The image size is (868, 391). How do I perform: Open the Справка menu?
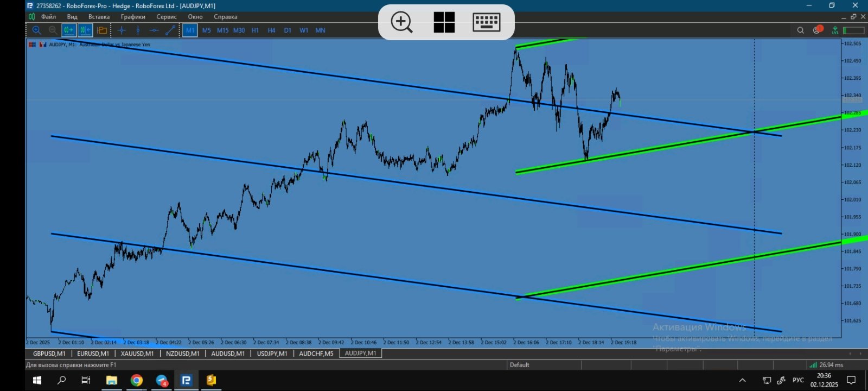pos(226,17)
